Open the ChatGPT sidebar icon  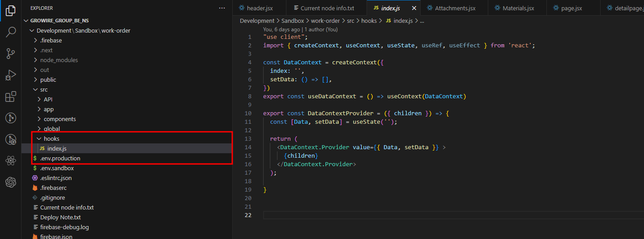(11, 182)
